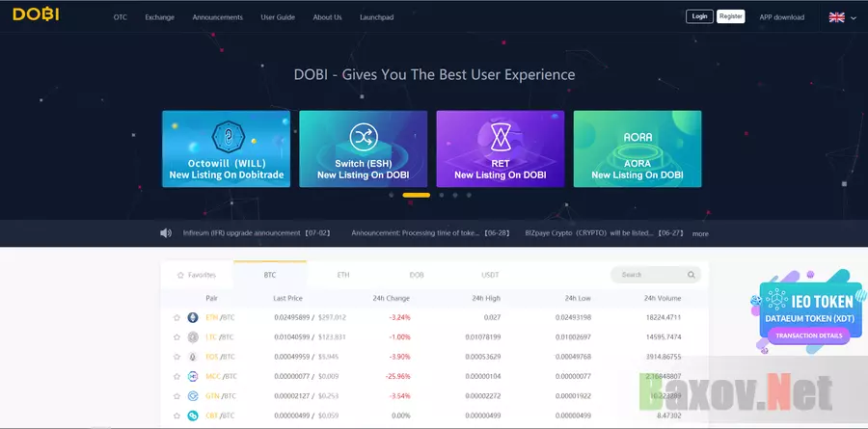
Task: Open the RET new listing banner
Action: (x=501, y=148)
